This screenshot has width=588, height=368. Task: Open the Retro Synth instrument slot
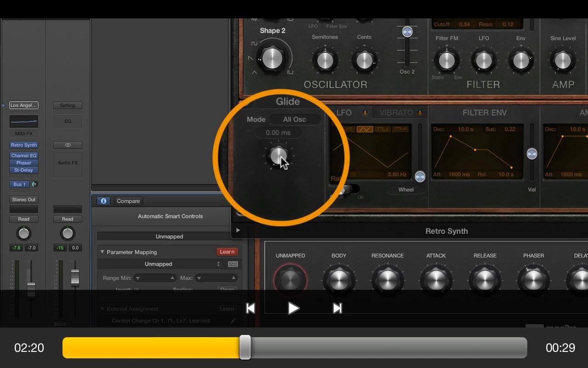coord(23,145)
